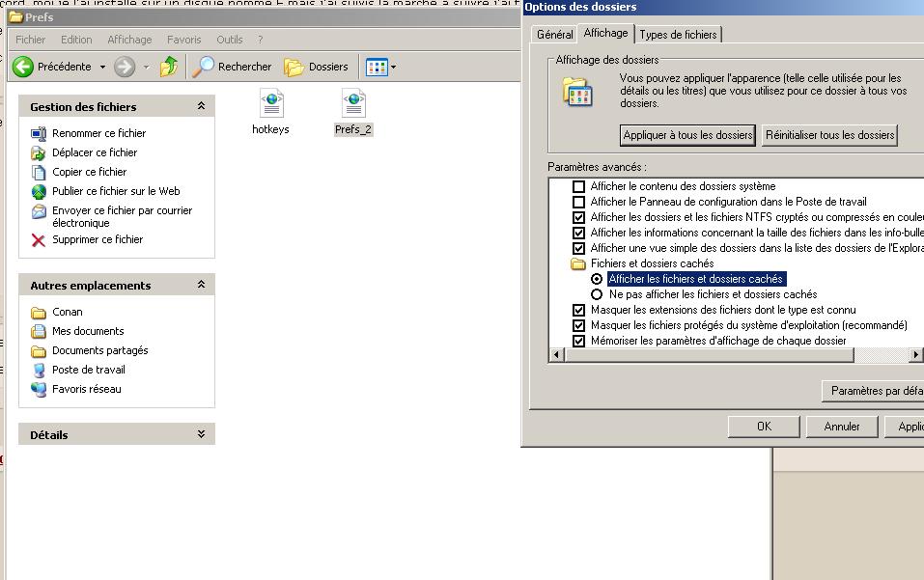This screenshot has width=924, height=580.
Task: Uncheck taille des fichiers dans les info-bulles
Action: click(x=578, y=233)
